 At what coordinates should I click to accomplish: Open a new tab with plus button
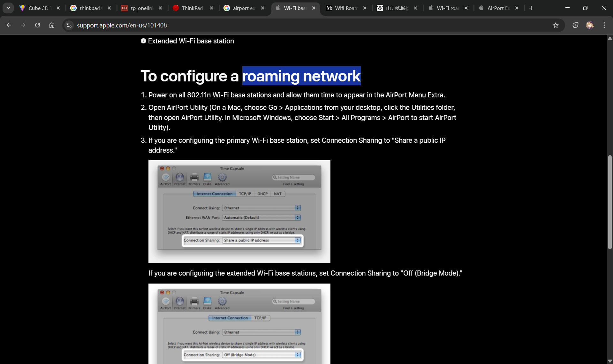point(531,8)
